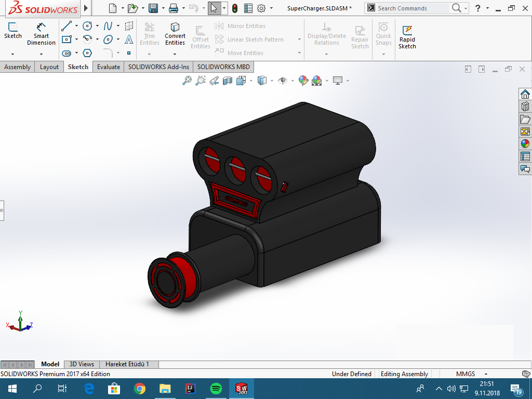The width and height of the screenshot is (532, 399).
Task: Open the File Explorer task pane
Action: coord(525,119)
